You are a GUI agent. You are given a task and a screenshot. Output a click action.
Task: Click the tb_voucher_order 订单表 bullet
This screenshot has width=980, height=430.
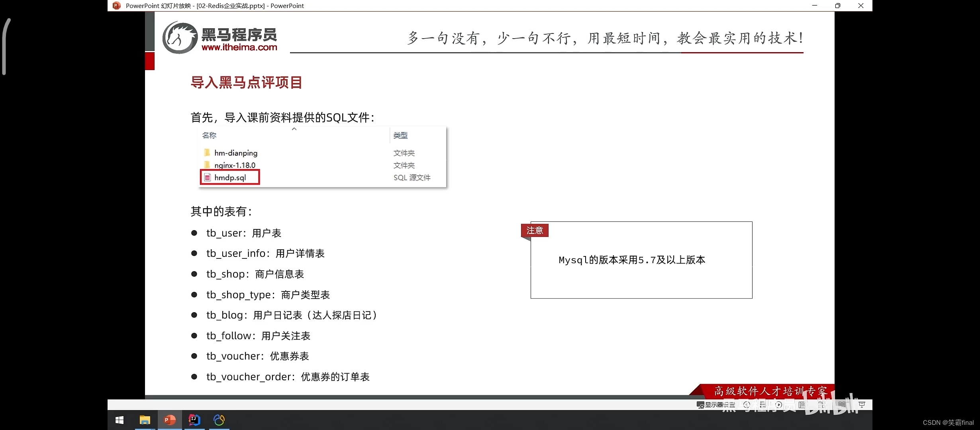(288, 377)
